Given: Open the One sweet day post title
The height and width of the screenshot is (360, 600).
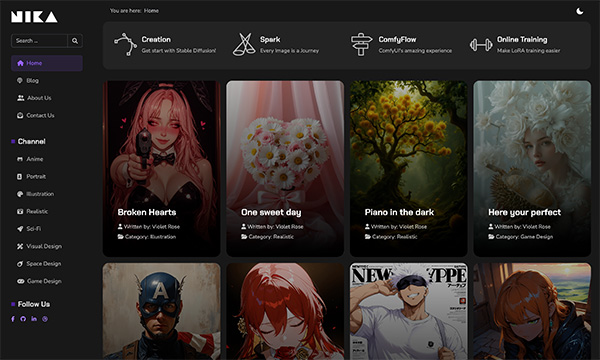Looking at the screenshot, I should click(271, 212).
